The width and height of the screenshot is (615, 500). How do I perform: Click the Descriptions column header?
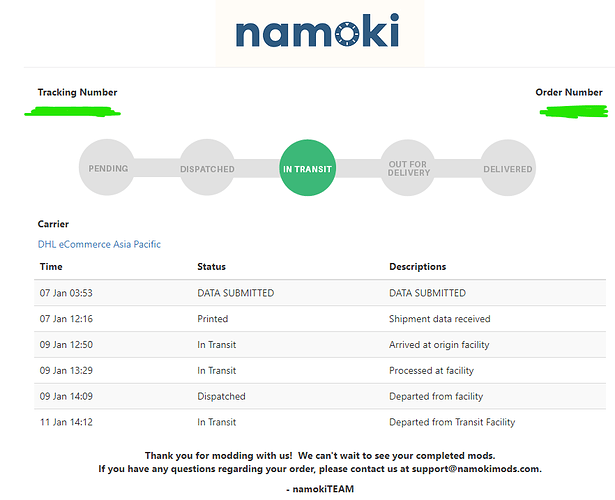pyautogui.click(x=417, y=267)
